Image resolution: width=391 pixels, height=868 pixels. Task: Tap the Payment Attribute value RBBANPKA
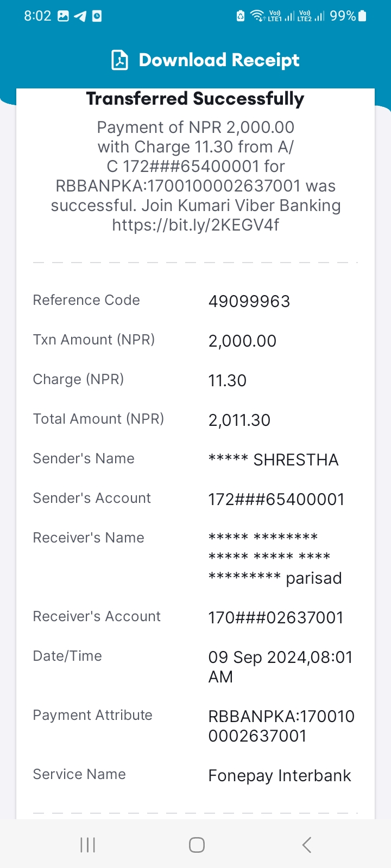coord(281,726)
